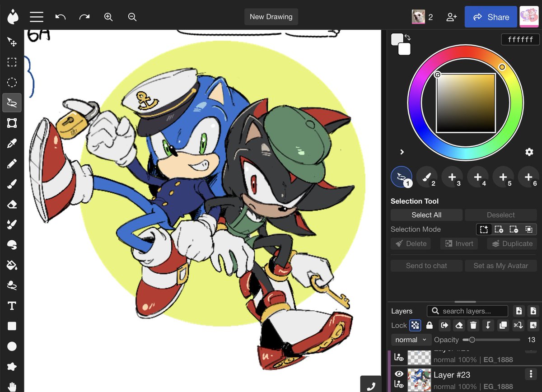Choose intersect selection mode
Image resolution: width=542 pixels, height=392 pixels.
tap(528, 229)
